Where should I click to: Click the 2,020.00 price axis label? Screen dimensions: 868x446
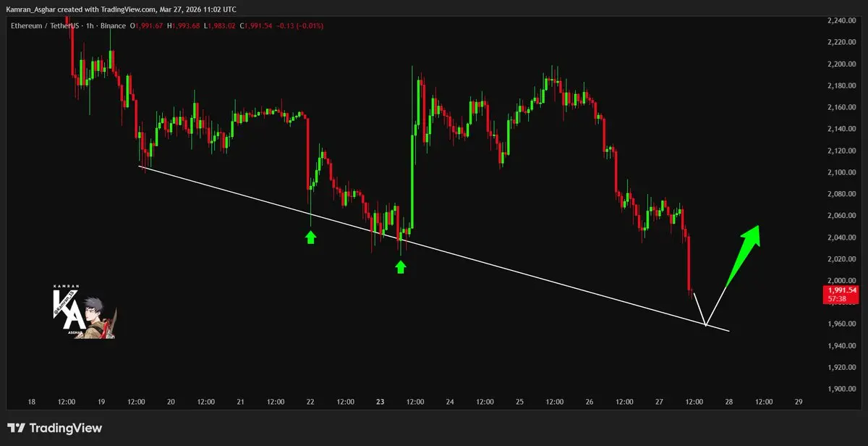click(x=841, y=259)
